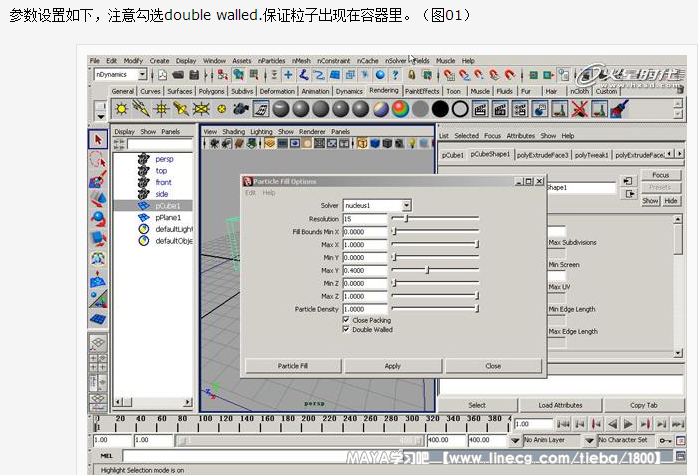Open the shelf menu down arrow beside the shelf tabs
This screenshot has height=475, width=698.
click(101, 117)
